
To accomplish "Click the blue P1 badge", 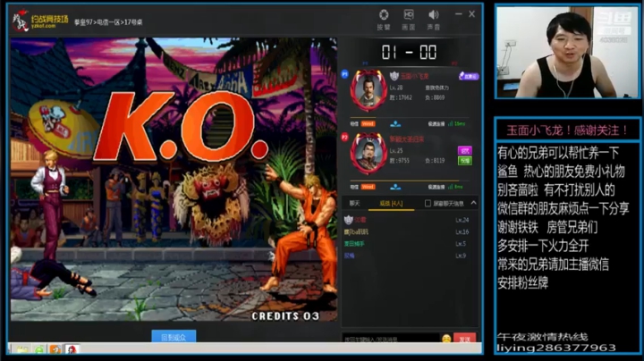I will coord(344,74).
